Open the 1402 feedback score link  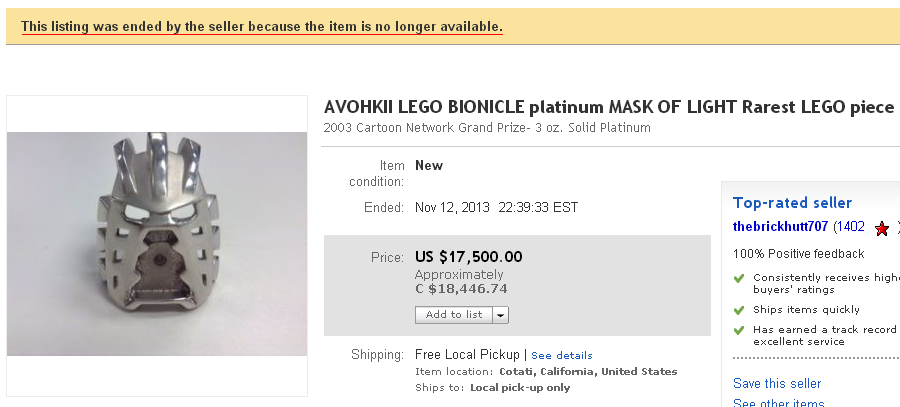(x=852, y=228)
